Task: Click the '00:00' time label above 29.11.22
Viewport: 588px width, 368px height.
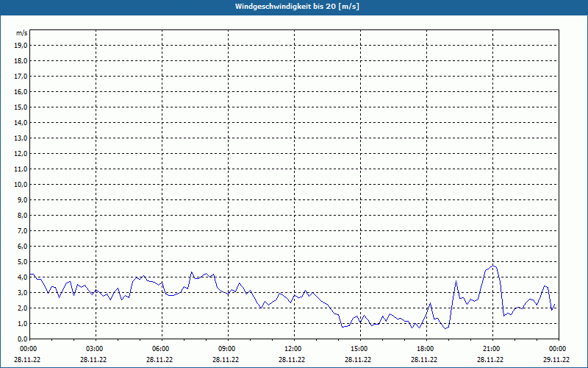Action: pyautogui.click(x=559, y=349)
